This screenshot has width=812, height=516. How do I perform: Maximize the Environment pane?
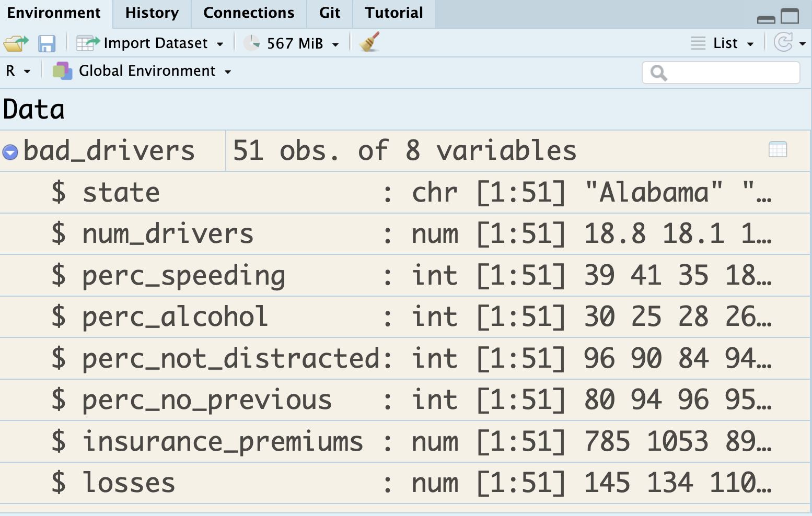[x=790, y=17]
